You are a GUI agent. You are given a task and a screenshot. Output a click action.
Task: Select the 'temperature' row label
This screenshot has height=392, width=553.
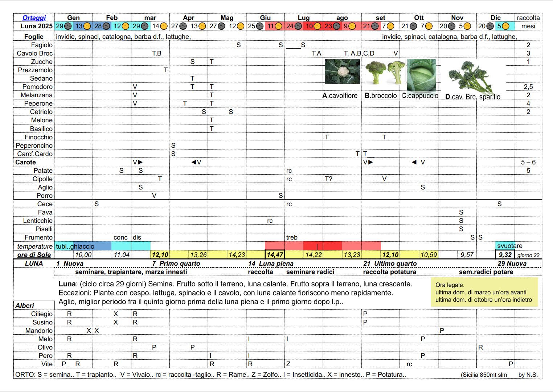(x=35, y=246)
